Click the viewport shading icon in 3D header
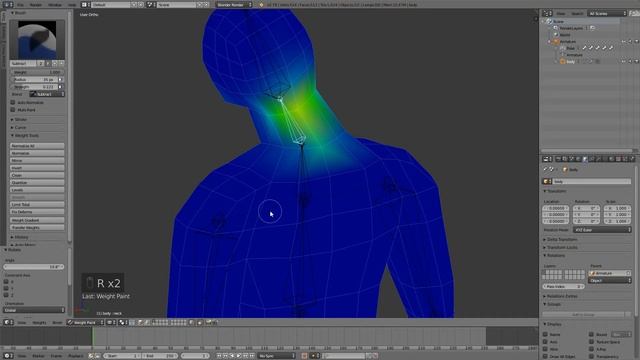This screenshot has height=360, width=640. pos(110,322)
